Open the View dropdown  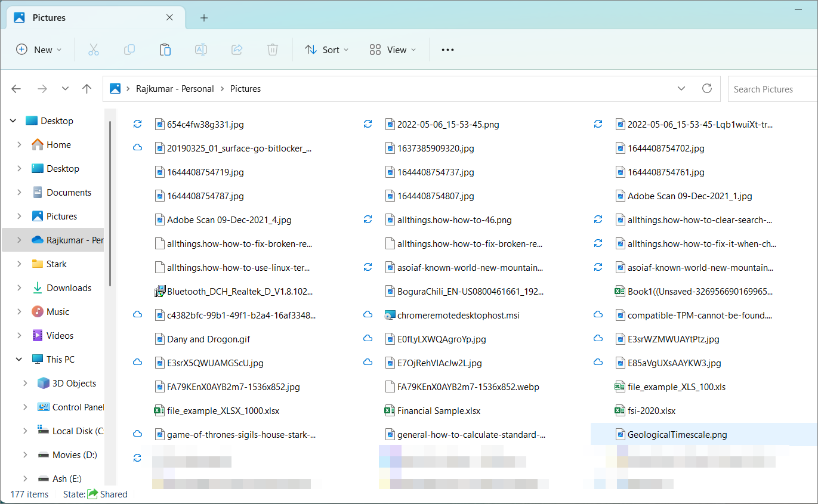tap(392, 50)
